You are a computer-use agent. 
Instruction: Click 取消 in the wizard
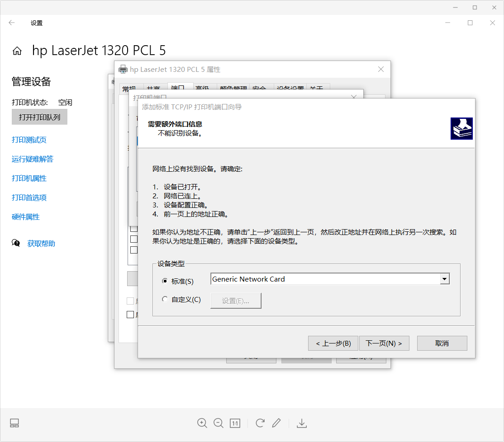click(442, 343)
